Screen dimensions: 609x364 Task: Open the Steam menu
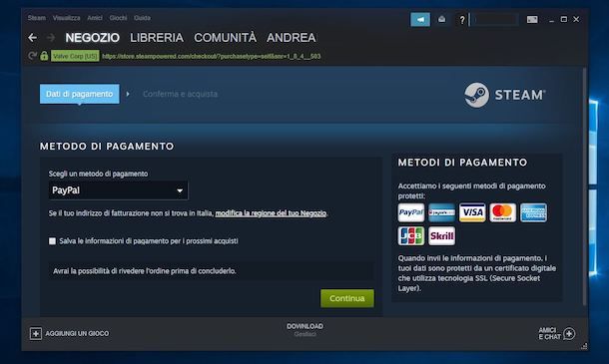tap(37, 18)
